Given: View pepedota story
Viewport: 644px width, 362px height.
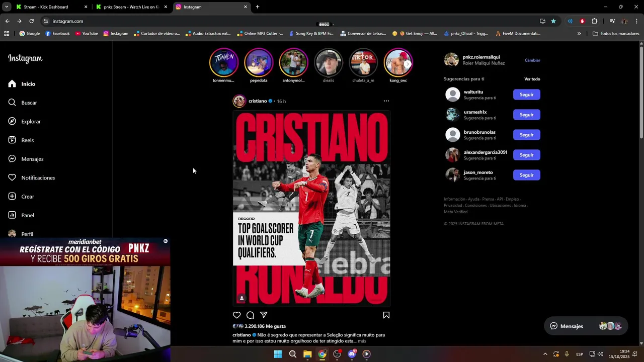Looking at the screenshot, I should point(259,62).
